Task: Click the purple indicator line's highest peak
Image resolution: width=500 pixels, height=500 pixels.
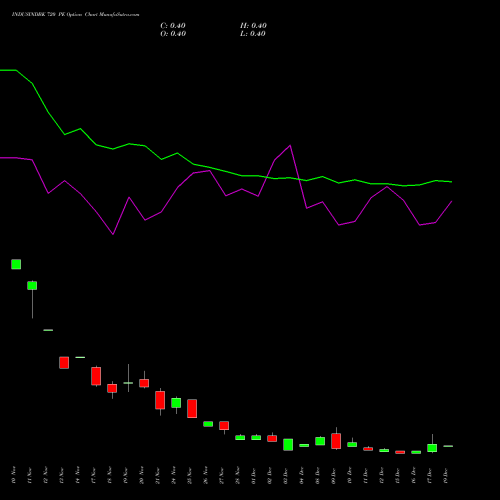Action: click(290, 146)
